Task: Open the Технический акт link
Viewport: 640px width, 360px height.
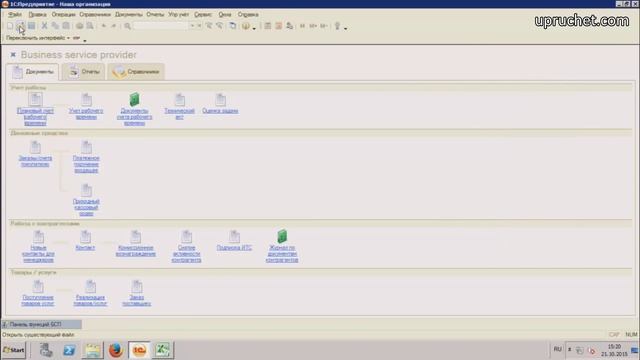Action: pyautogui.click(x=180, y=114)
